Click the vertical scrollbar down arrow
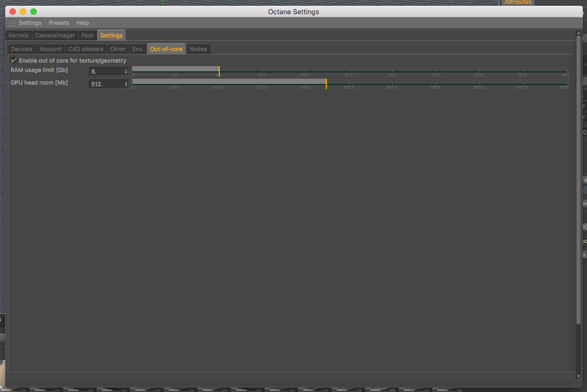 pyautogui.click(x=579, y=376)
